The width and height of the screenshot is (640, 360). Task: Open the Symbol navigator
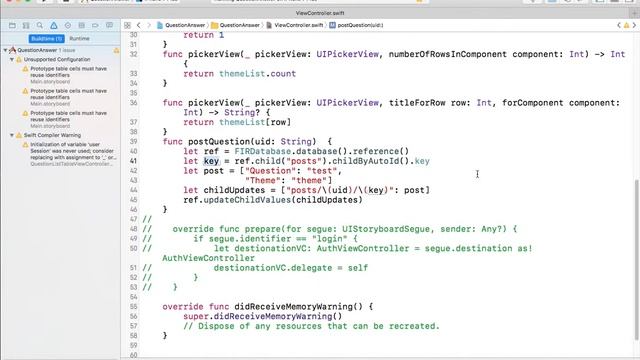point(26,25)
